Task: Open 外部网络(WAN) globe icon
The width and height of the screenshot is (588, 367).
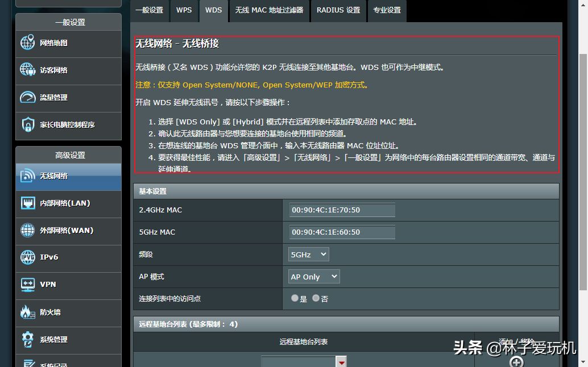Action: 28,230
